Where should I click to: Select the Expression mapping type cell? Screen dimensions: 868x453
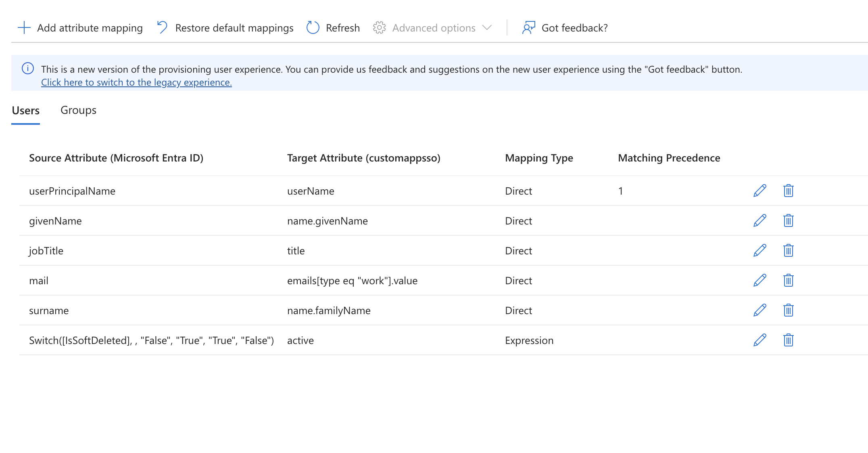click(529, 340)
